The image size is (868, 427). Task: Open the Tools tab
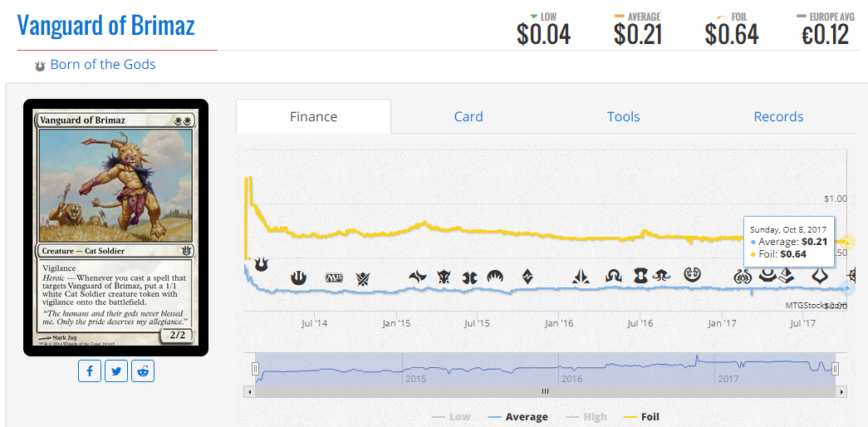[623, 117]
